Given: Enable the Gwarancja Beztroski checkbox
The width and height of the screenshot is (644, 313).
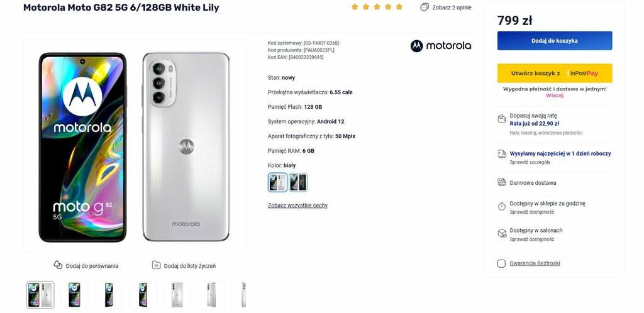Looking at the screenshot, I should [x=501, y=263].
